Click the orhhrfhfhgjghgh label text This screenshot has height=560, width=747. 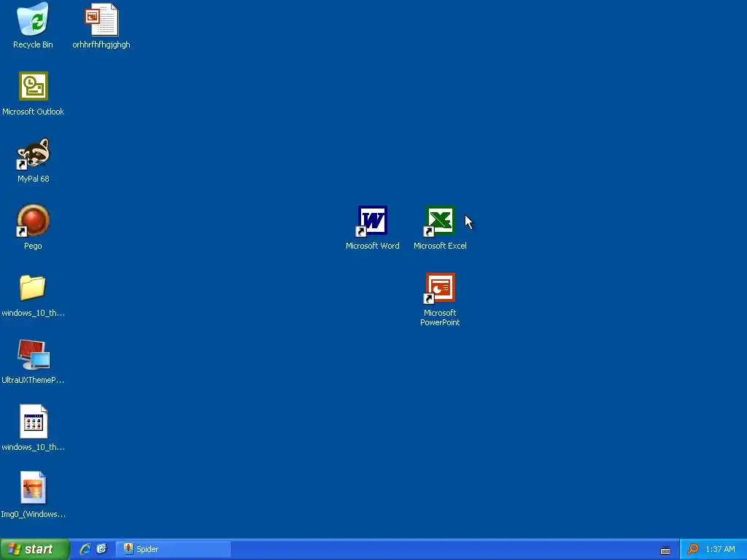tap(101, 44)
